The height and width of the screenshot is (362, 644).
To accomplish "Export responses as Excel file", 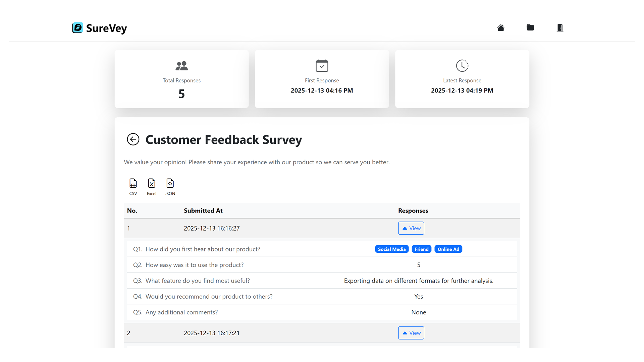I will [x=152, y=186].
